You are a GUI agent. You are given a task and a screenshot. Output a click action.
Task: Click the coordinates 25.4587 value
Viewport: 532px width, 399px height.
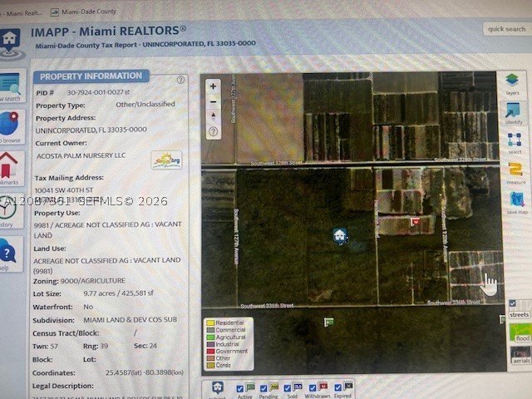(x=145, y=372)
